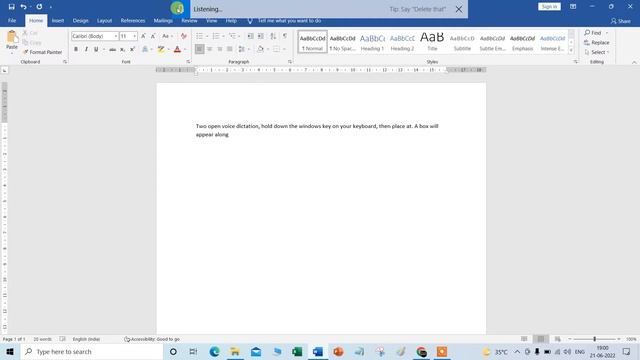Click the Share button
This screenshot has height=360, width=640.
tap(620, 21)
